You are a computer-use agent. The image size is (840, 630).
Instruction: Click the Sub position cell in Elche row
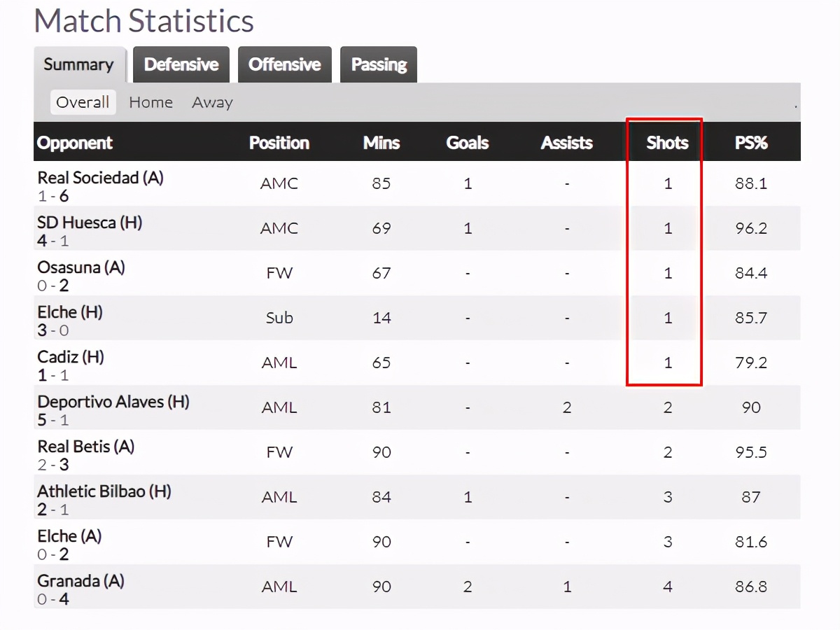(x=279, y=318)
